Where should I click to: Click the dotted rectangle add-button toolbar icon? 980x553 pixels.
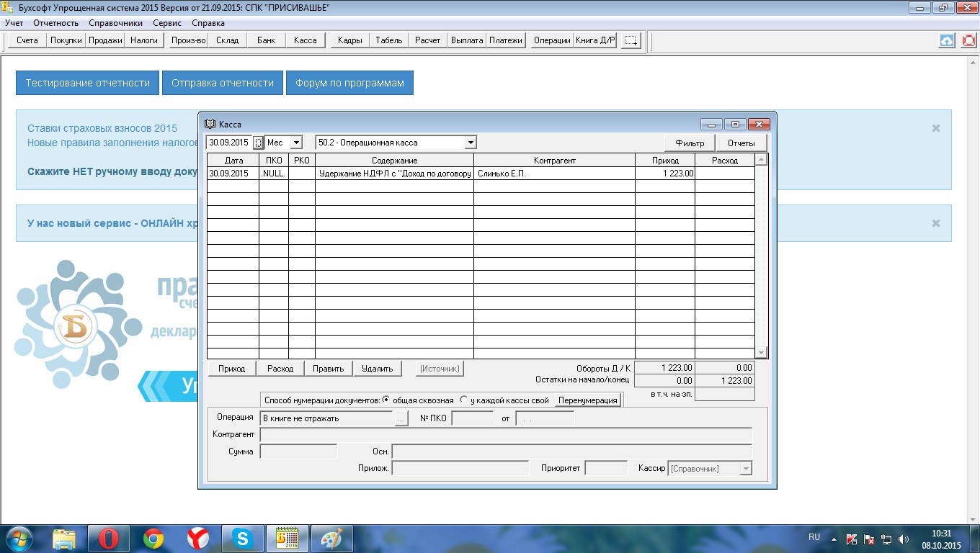click(x=631, y=41)
